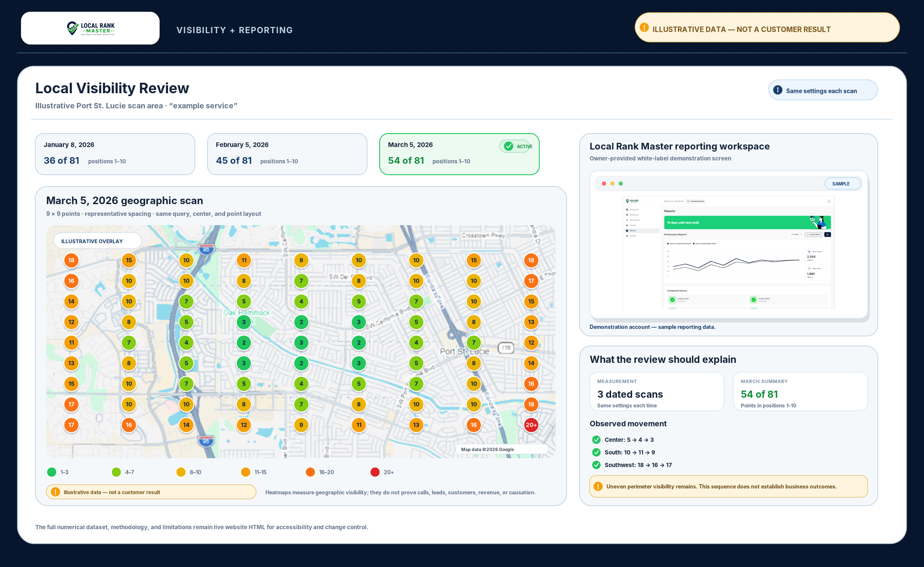
Task: Click the check icon beside Center: 5 → 4 → 3
Action: [x=596, y=440]
